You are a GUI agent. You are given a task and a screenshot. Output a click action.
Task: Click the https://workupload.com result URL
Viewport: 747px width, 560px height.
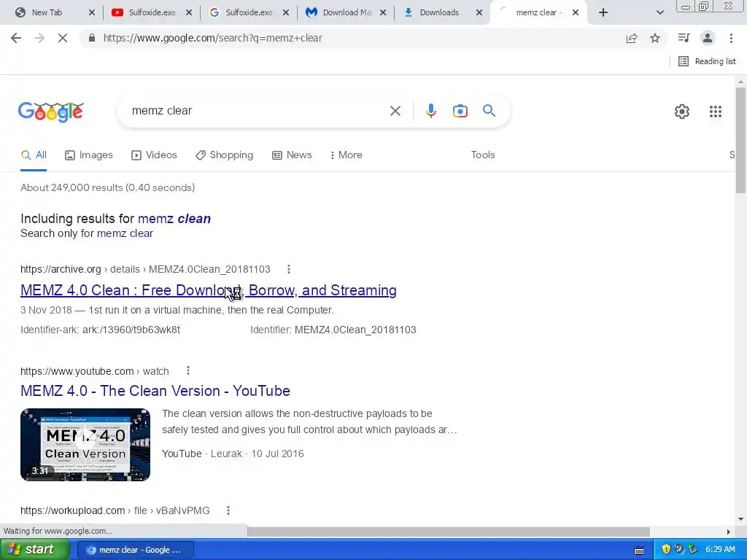point(72,510)
